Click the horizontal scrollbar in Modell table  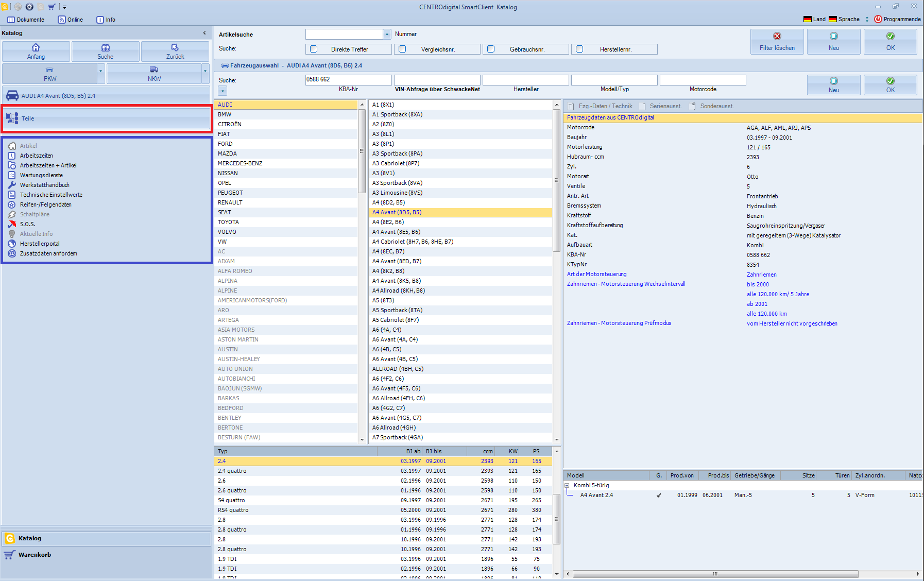click(715, 574)
